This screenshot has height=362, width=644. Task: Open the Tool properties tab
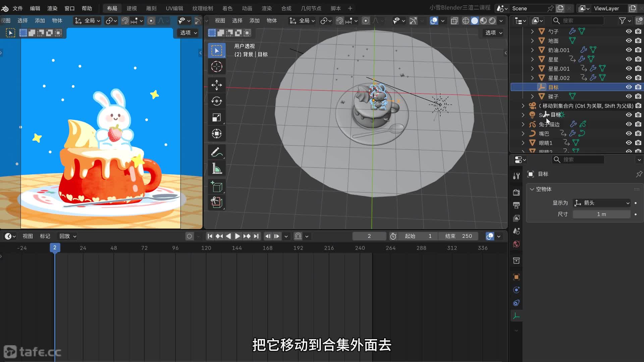coord(517,176)
